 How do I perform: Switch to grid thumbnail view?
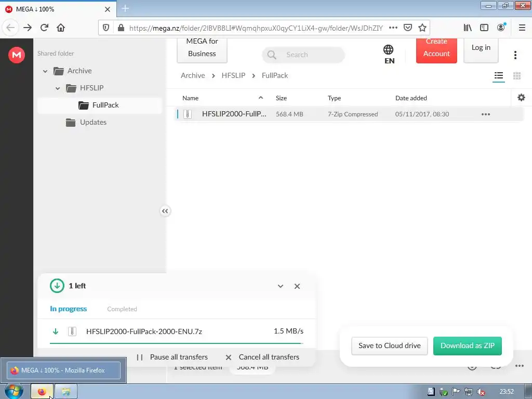coord(517,76)
